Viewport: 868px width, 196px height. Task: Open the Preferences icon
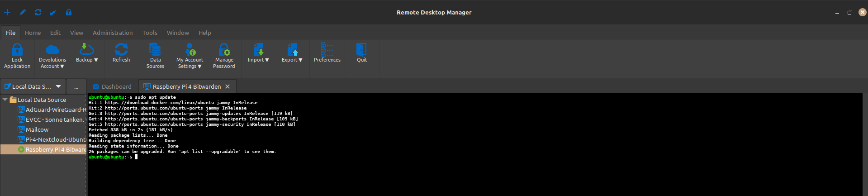pyautogui.click(x=327, y=50)
